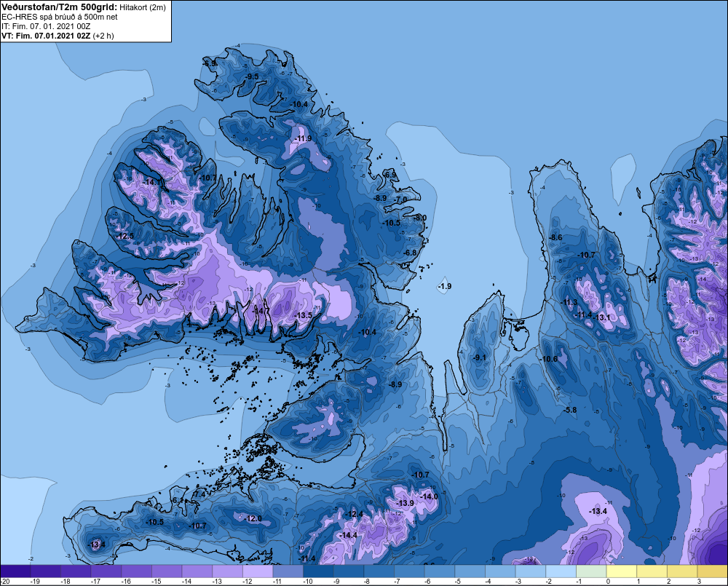
Task: Click pale green legend swatch between -1 and 0
Action: 591,571
